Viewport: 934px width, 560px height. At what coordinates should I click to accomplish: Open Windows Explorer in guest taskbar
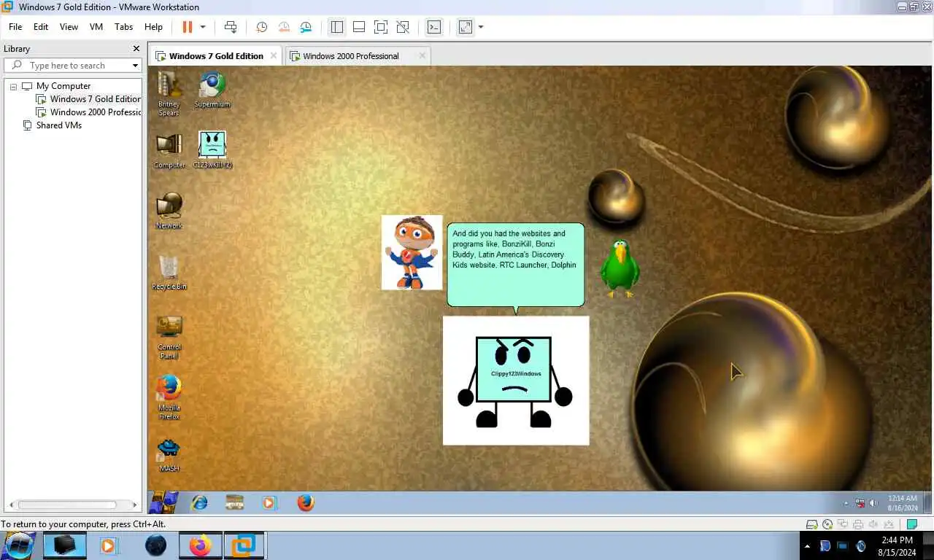coord(234,502)
